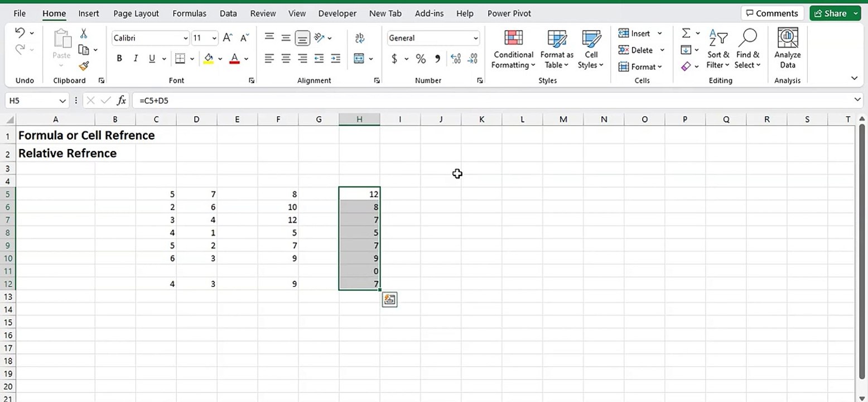Screen dimensions: 868x402
Task: Open the Page Layout tab
Action: (136, 13)
